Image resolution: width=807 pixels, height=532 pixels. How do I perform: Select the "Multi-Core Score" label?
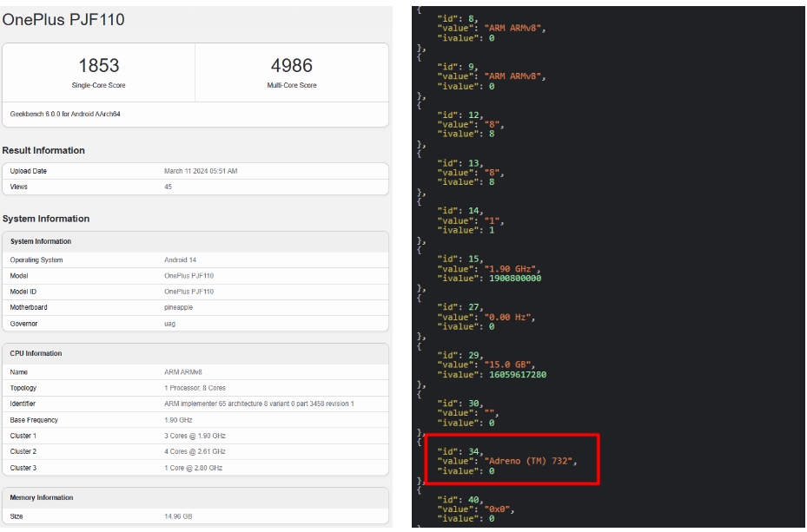pos(292,85)
